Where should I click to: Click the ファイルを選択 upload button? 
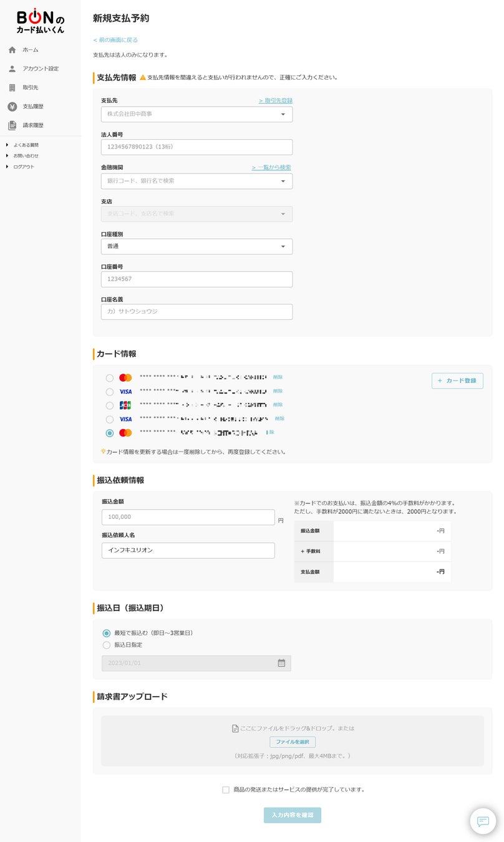coord(293,742)
